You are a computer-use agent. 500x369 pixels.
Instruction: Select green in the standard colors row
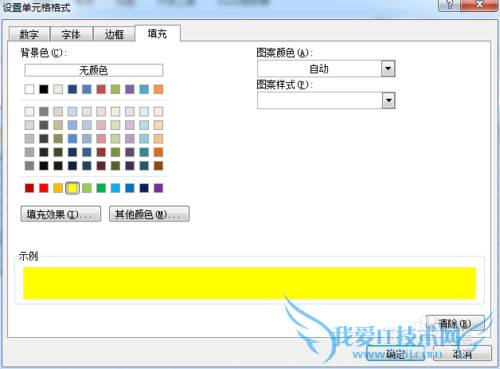coord(101,188)
